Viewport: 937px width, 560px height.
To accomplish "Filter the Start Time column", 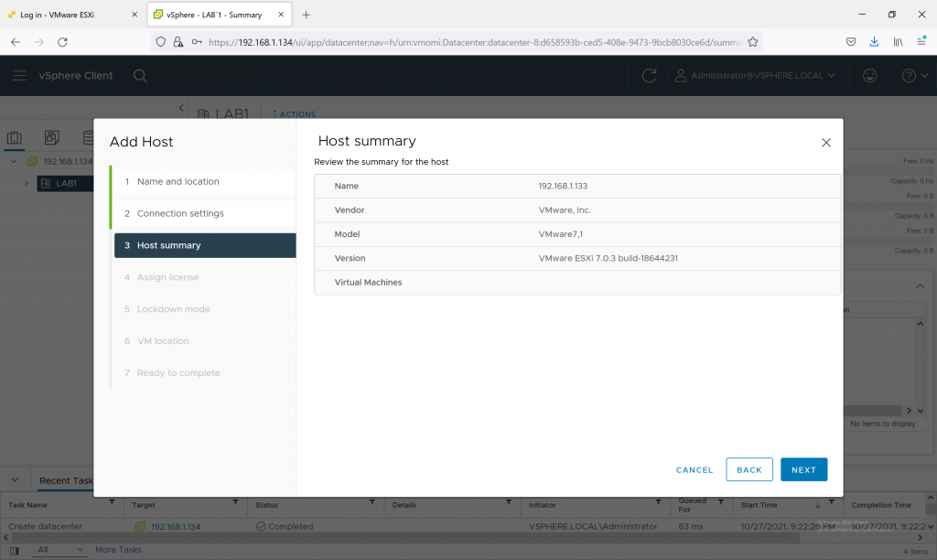I will pos(831,502).
